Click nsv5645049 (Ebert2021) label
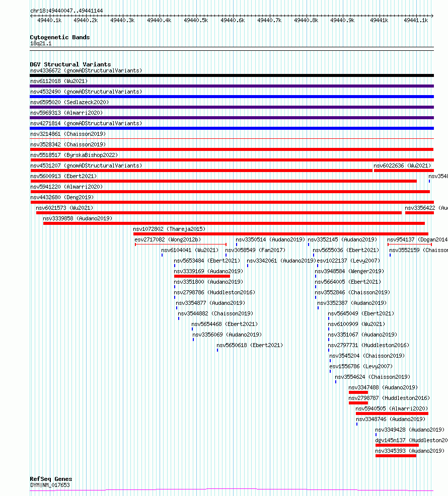The width and height of the screenshot is (448, 496). 361,314
